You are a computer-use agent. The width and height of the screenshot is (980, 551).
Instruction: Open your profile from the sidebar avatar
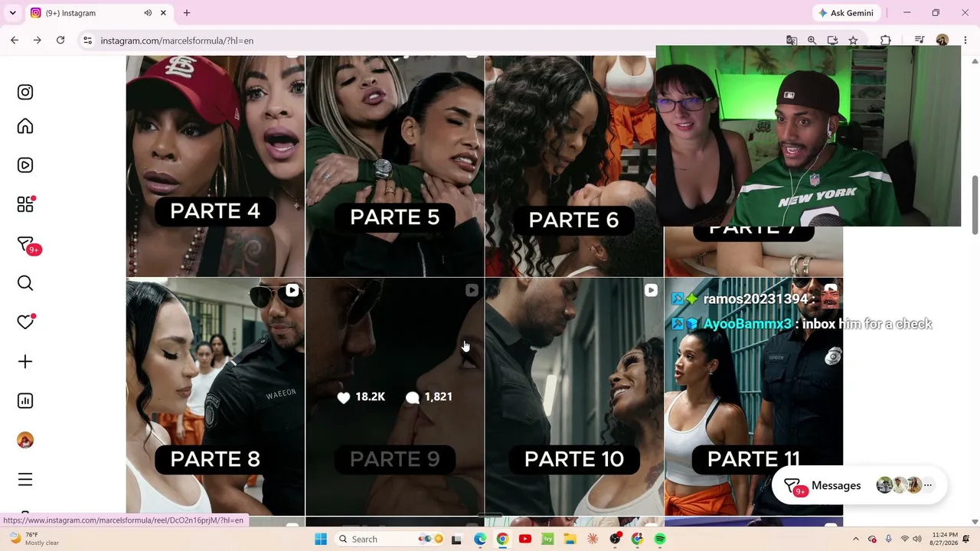click(25, 440)
